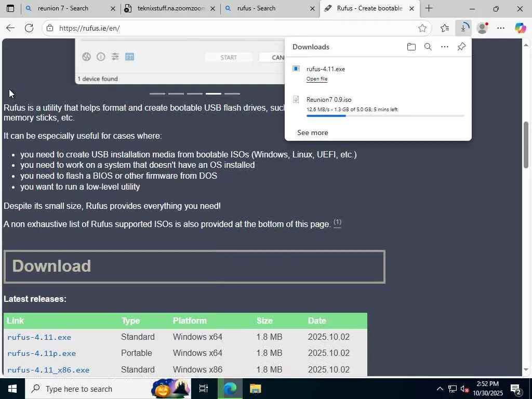Open the Windows Start menu
The width and height of the screenshot is (532, 399).
(12, 389)
